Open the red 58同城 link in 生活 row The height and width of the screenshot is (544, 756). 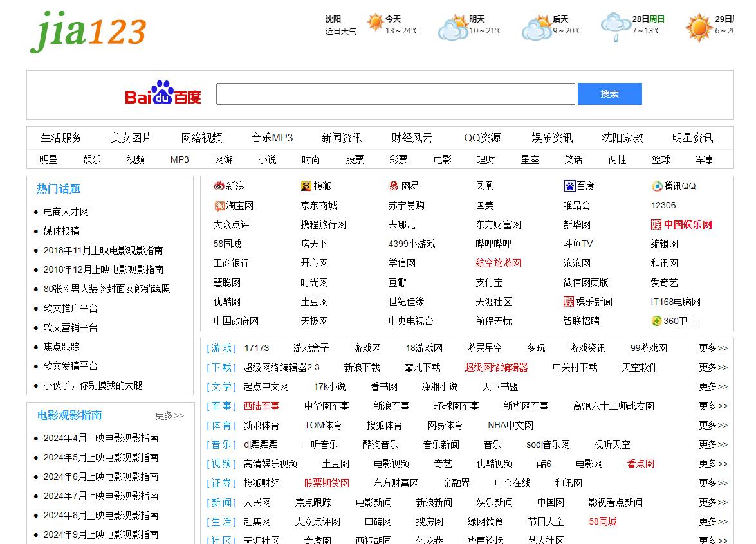coord(603,521)
